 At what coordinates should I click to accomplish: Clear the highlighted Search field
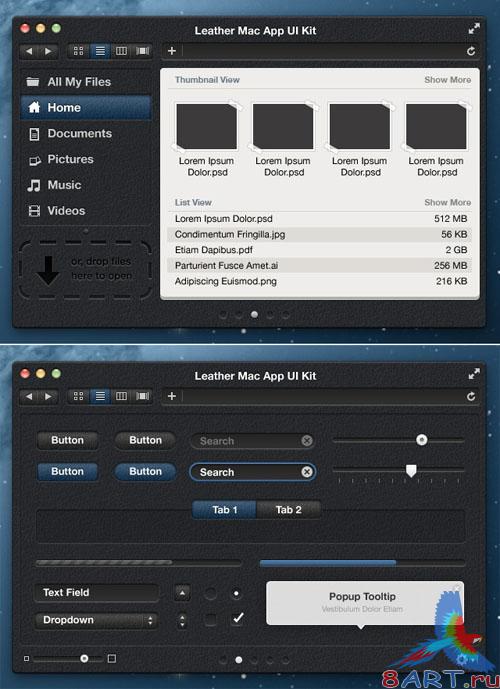[x=307, y=472]
